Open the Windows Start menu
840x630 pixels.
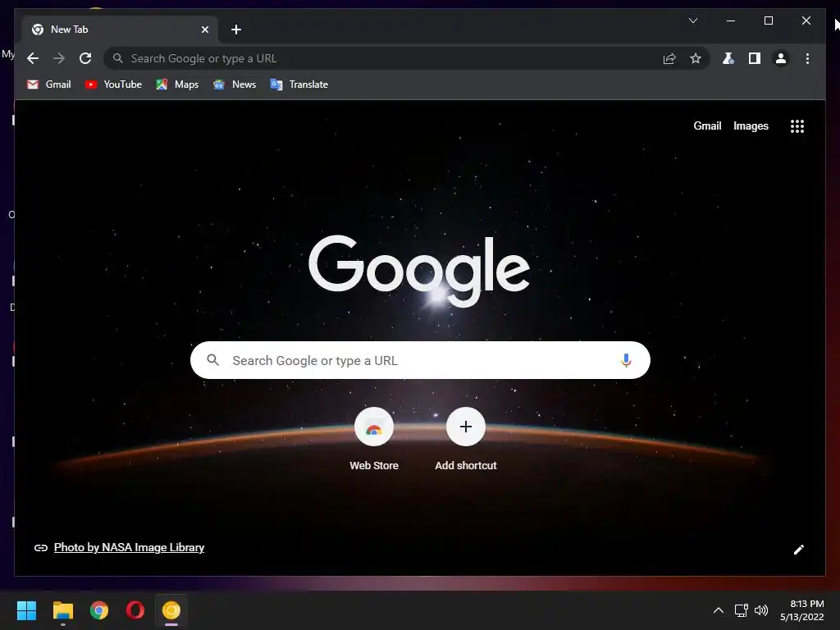(26, 610)
